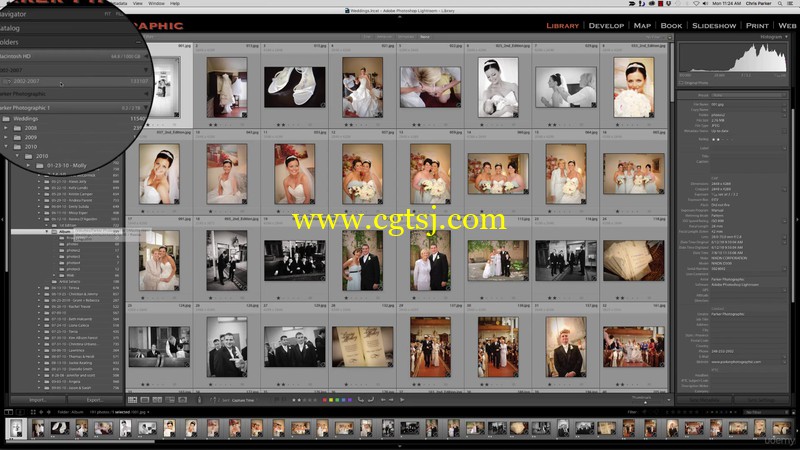Toggle Original Photo checkbox under histogram

(x=682, y=83)
